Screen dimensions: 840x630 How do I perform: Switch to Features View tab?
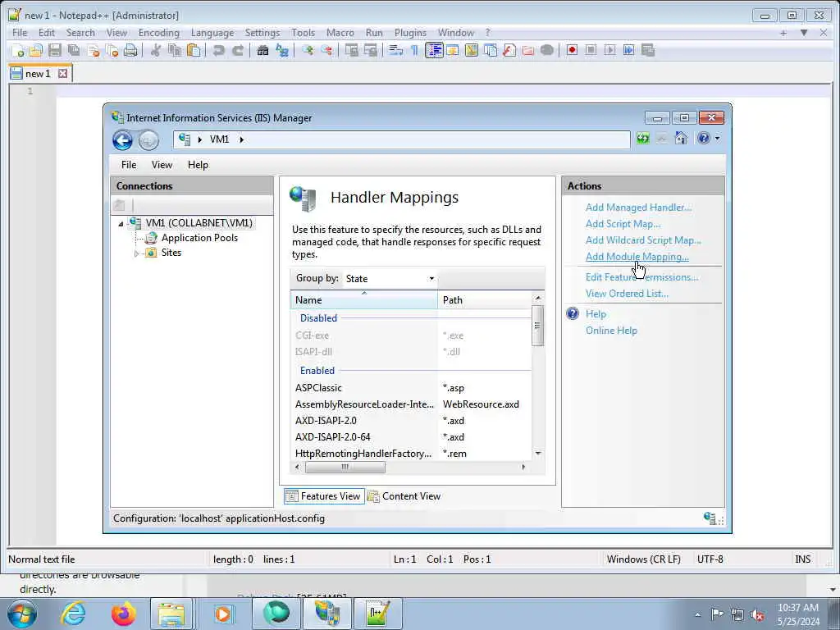[324, 496]
